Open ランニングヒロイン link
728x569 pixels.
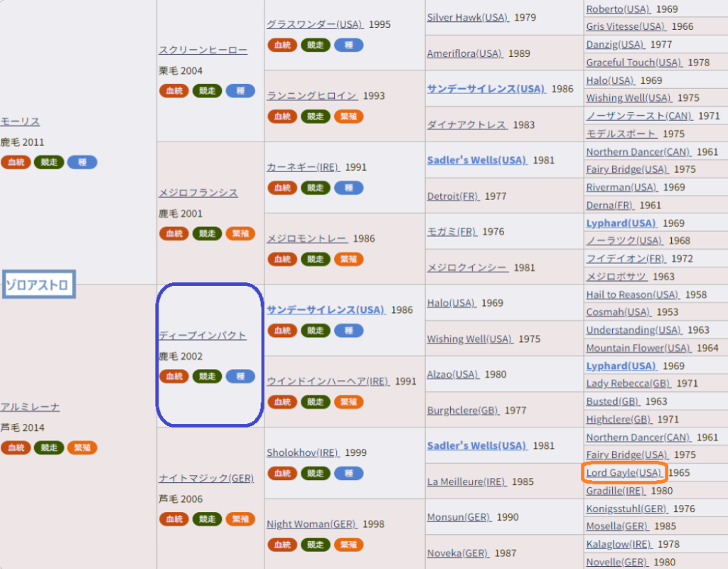(312, 96)
